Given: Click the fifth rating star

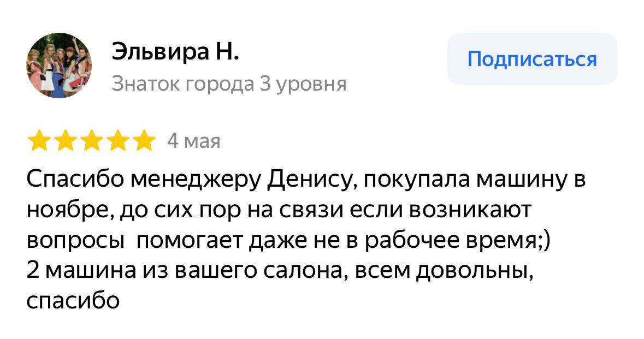Looking at the screenshot, I should pyautogui.click(x=144, y=141).
